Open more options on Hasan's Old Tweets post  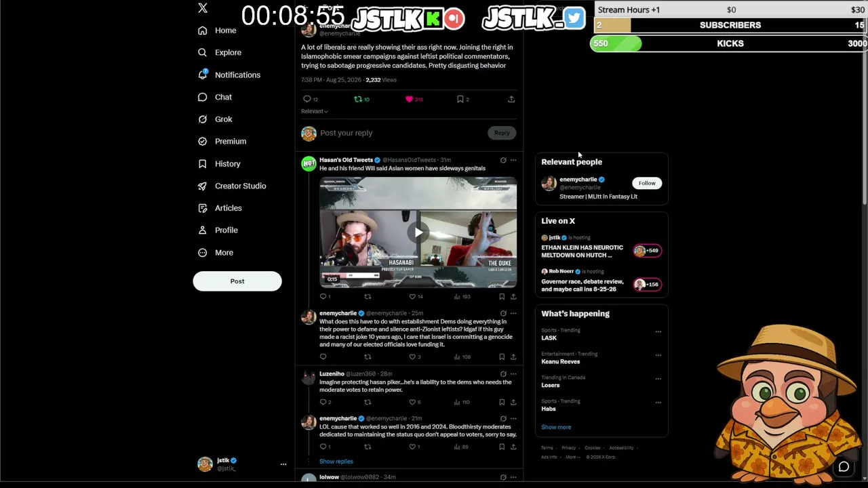(513, 161)
